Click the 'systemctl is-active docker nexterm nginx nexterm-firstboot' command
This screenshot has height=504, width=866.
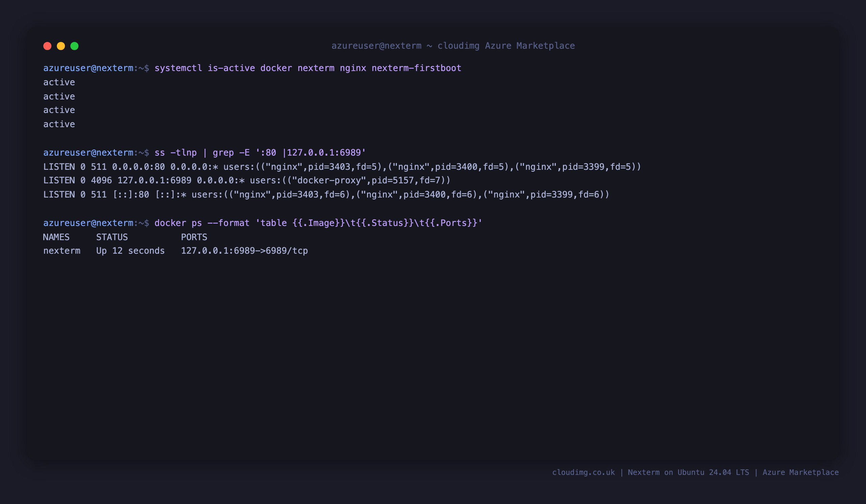[x=308, y=68]
